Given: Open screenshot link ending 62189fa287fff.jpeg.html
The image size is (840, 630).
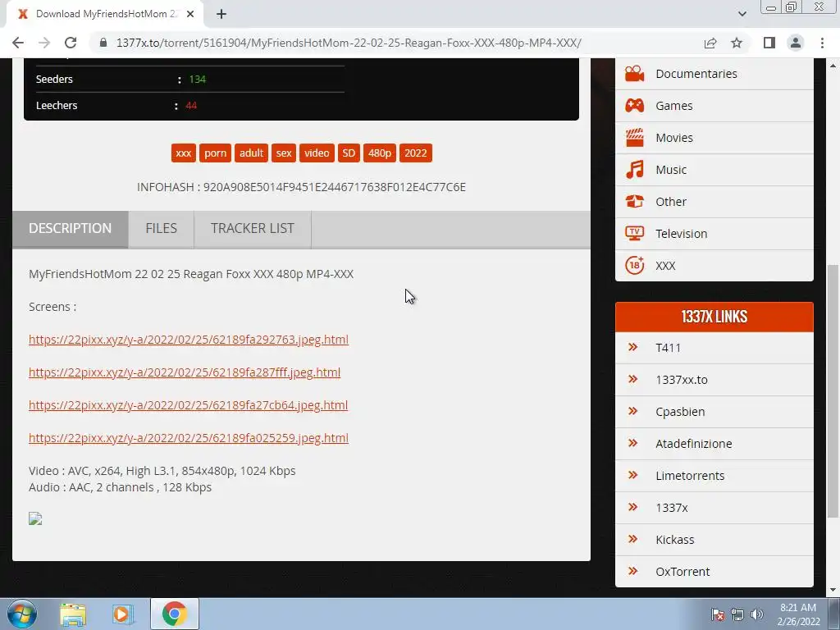Looking at the screenshot, I should [185, 372].
